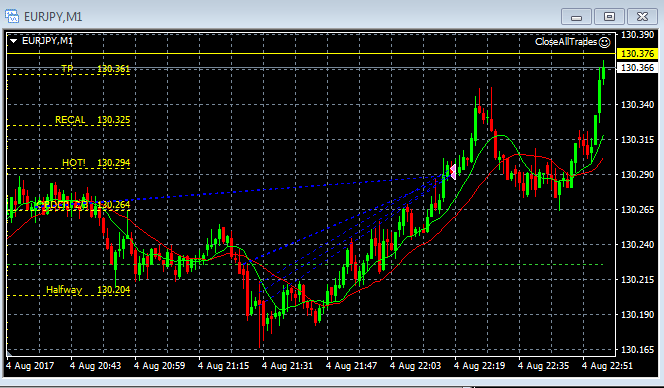Click the EURJPY chart window icon
This screenshot has width=664, height=388.
(x=11, y=17)
